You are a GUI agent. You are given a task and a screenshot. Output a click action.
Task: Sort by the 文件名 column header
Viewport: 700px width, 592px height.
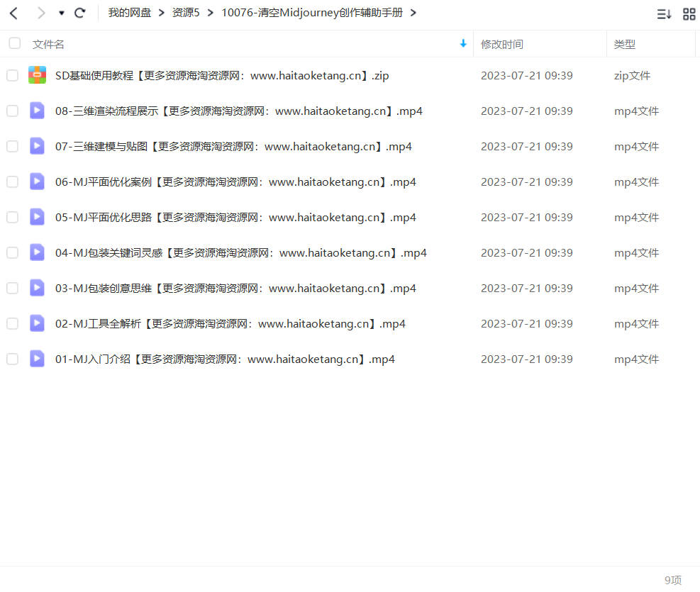pos(48,44)
